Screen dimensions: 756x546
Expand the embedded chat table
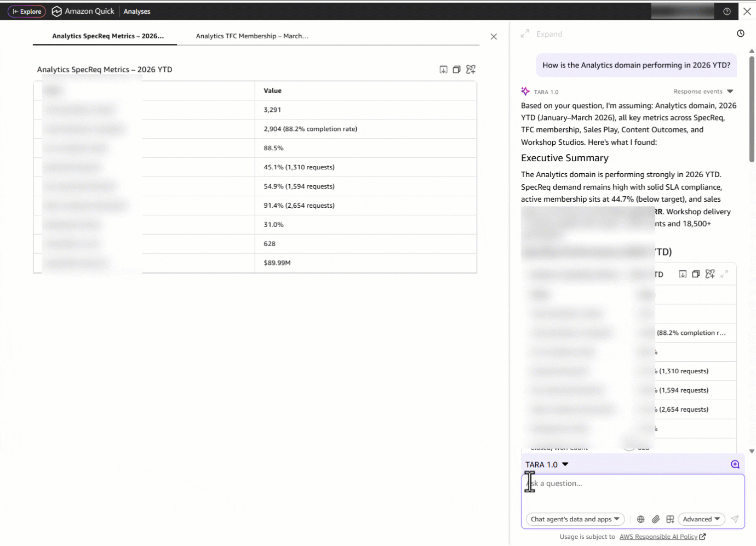[724, 274]
